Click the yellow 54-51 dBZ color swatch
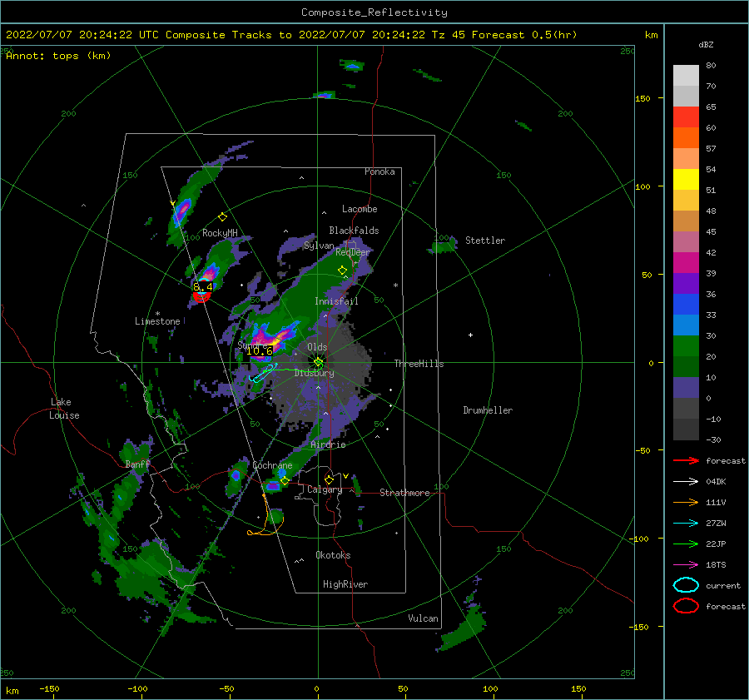This screenshot has height=700, width=749. (686, 180)
